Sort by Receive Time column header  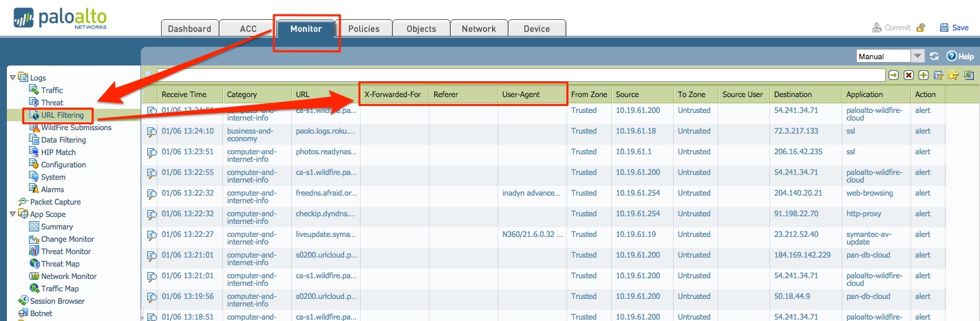click(x=190, y=94)
